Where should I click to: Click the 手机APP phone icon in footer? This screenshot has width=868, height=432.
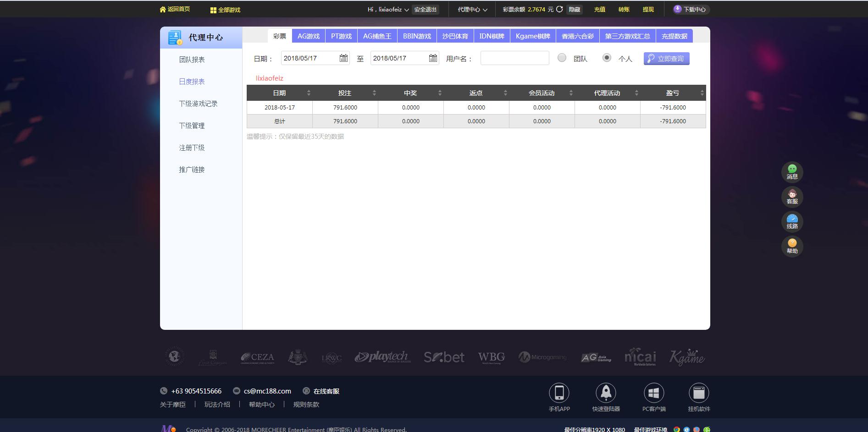(559, 393)
